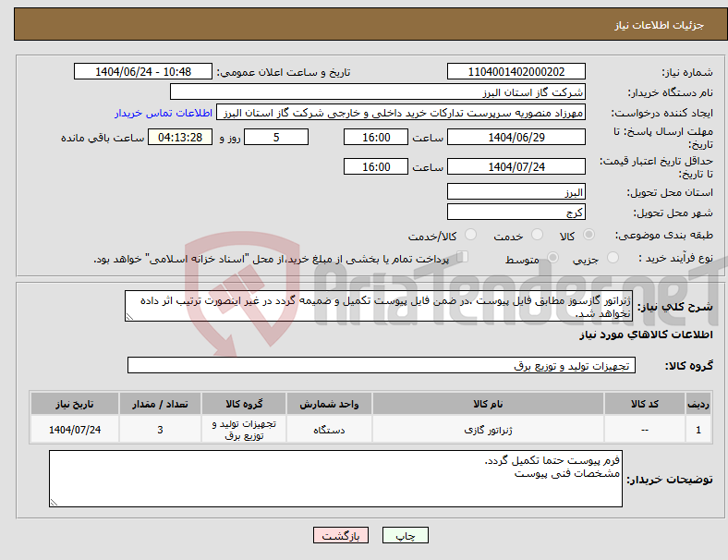The width and height of the screenshot is (728, 560).
Task: Click the response deadline time 16:00 field
Action: [376, 137]
